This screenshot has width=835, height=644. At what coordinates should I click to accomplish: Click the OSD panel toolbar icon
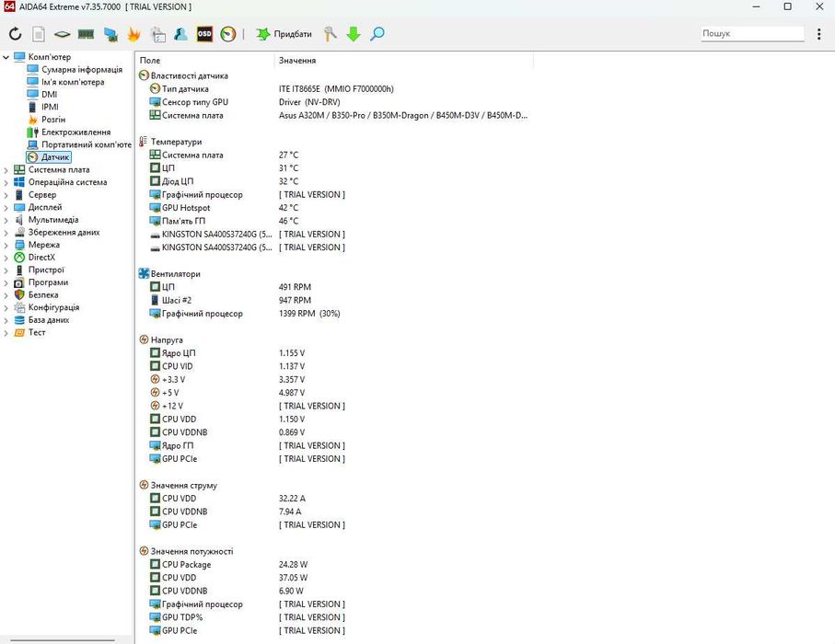point(204,34)
